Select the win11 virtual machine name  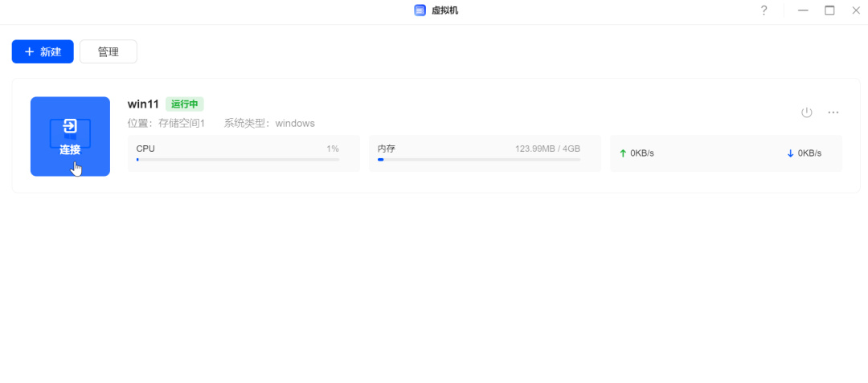click(x=143, y=104)
